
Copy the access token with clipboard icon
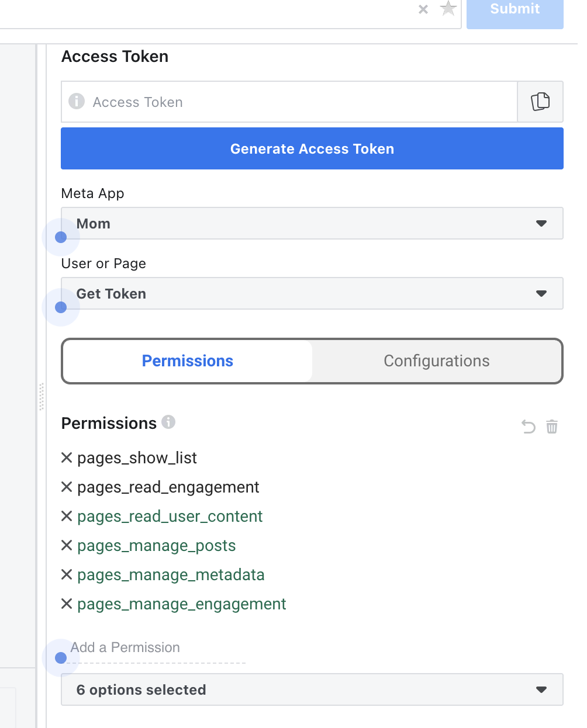tap(540, 102)
